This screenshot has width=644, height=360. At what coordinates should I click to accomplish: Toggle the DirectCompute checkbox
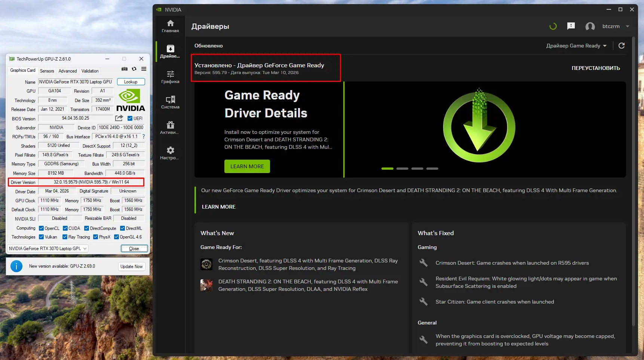tap(87, 228)
